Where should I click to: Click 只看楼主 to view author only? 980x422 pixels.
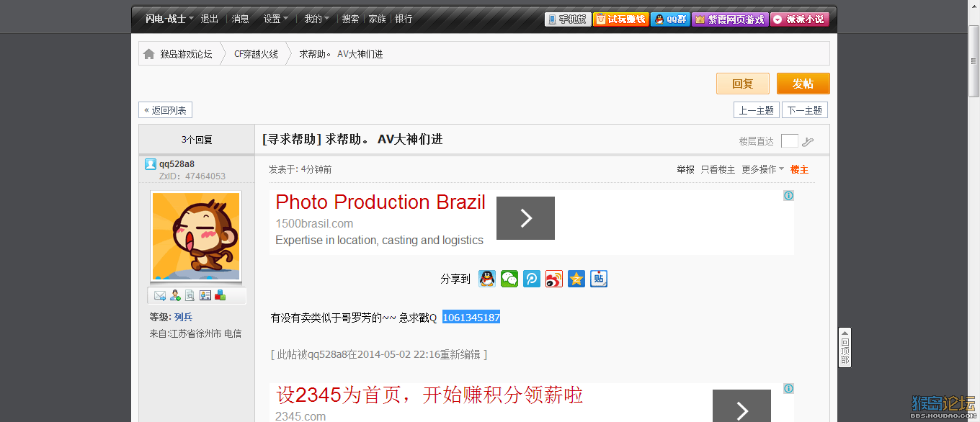click(x=718, y=169)
